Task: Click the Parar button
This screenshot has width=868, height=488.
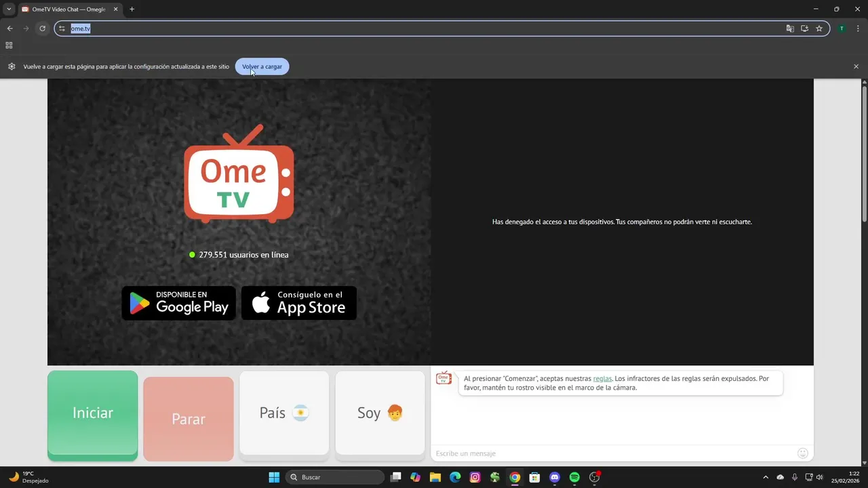Action: [x=189, y=419]
